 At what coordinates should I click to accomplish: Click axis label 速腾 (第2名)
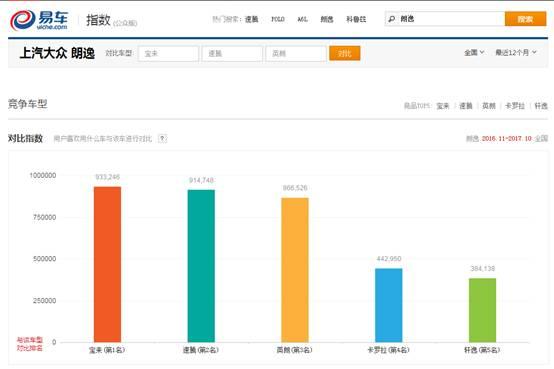tap(201, 350)
